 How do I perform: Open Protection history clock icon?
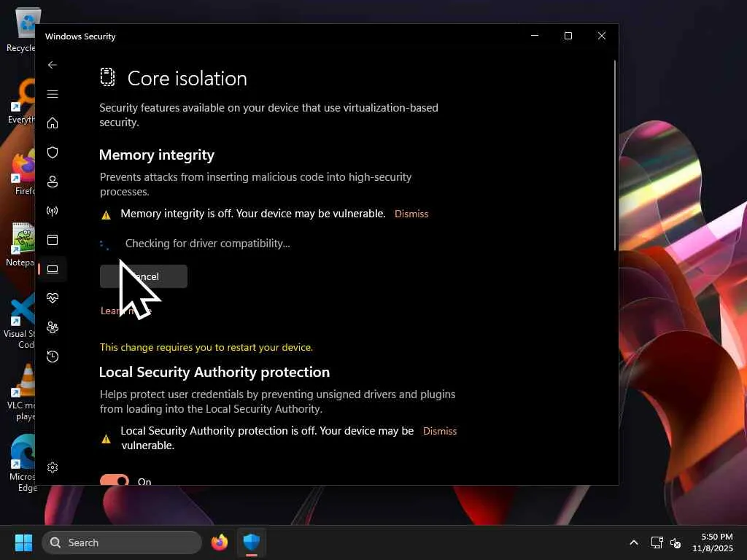pos(53,356)
